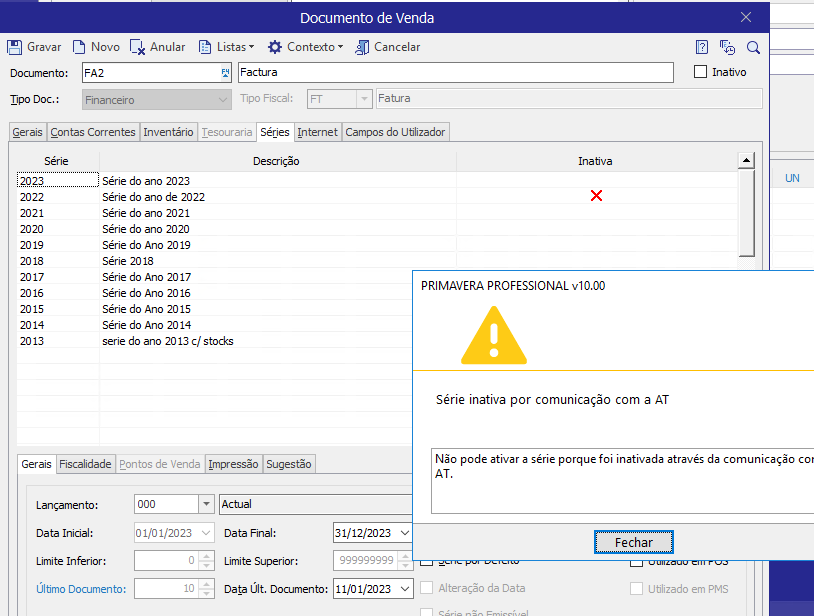
Task: Follow the Último Documento link label
Action: (80, 589)
